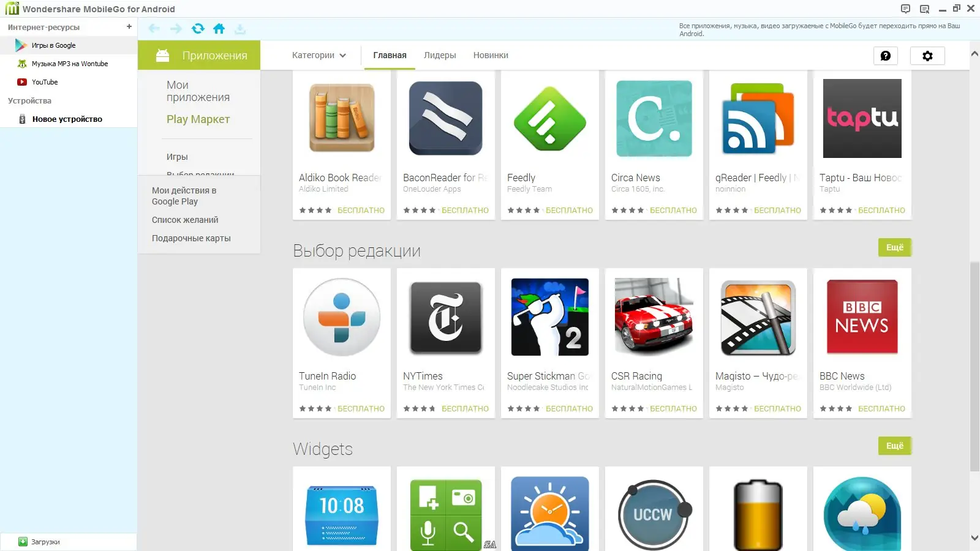Open the Feedly app icon
Screen dimensions: 980x551
[550, 118]
